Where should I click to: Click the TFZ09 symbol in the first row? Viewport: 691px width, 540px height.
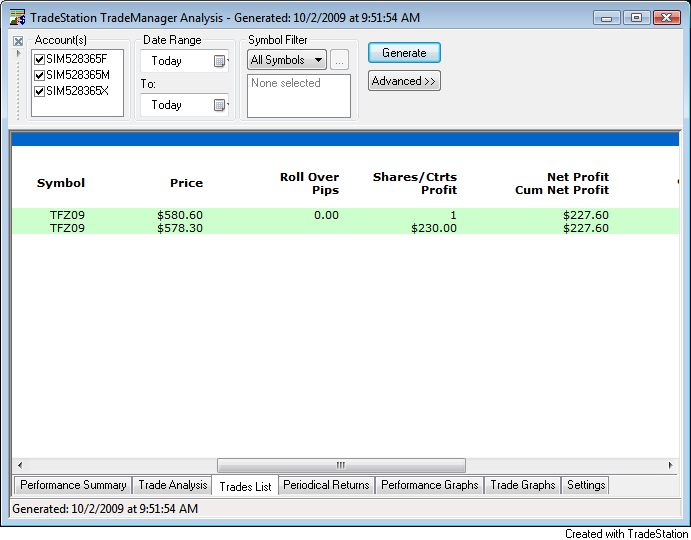click(x=67, y=215)
